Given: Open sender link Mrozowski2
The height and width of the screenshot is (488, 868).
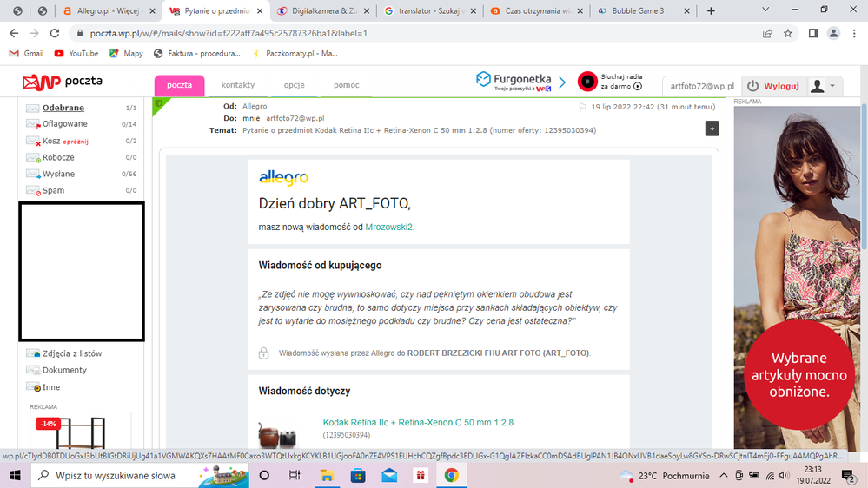Looking at the screenshot, I should coord(389,227).
